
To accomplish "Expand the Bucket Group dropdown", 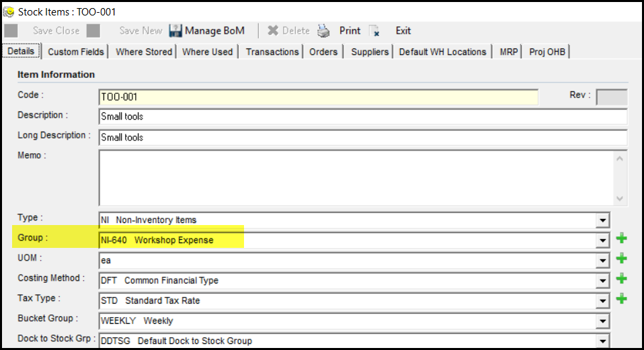I will (603, 321).
